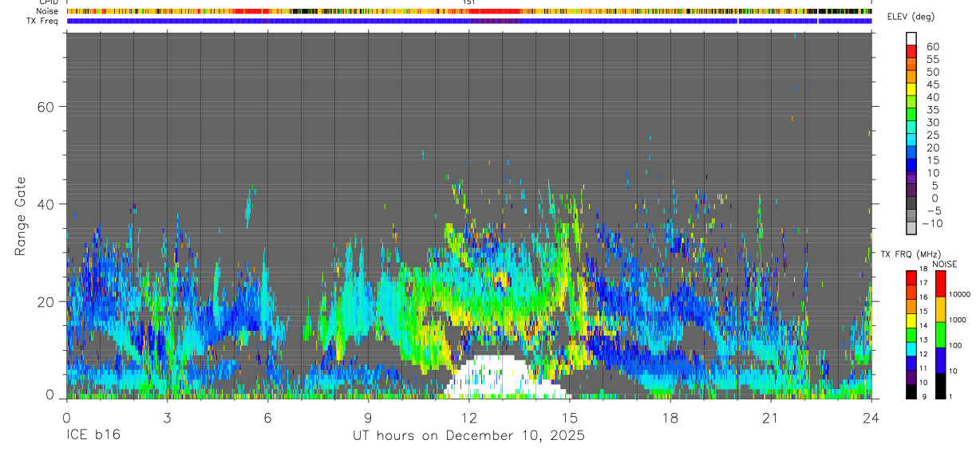Viewport: 980px width, 452px height.
Task: Click the '25' label on ELEV colorbar
Action: (932, 136)
